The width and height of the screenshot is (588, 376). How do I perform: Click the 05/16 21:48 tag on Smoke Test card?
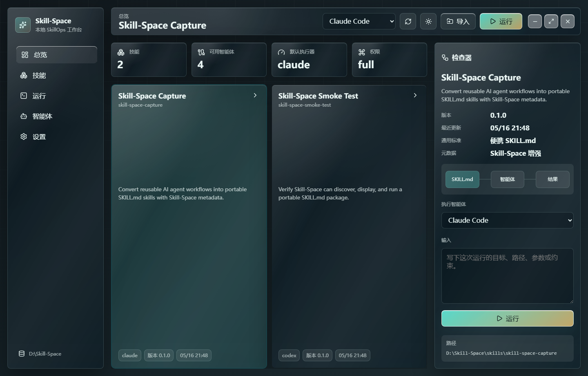point(353,356)
